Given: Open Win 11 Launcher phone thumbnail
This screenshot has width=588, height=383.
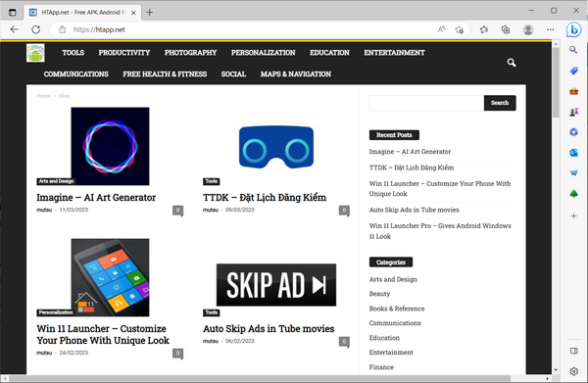Looking at the screenshot, I should (110, 277).
